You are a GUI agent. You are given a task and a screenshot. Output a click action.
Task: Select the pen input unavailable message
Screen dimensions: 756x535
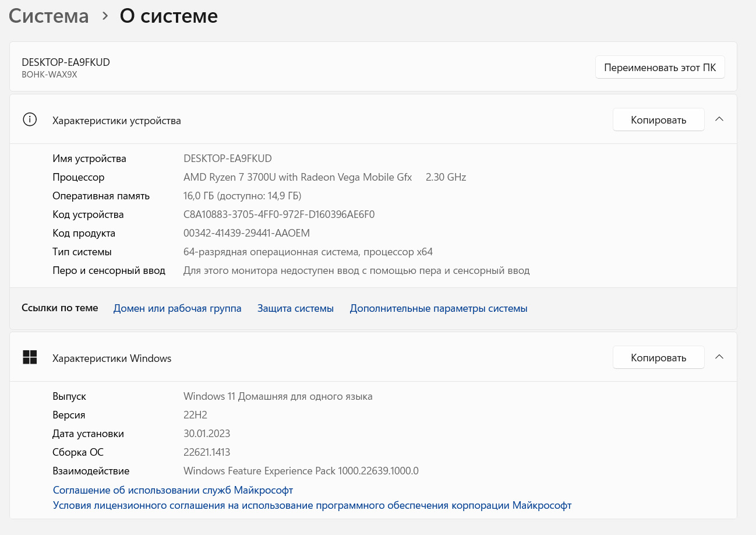tap(356, 270)
